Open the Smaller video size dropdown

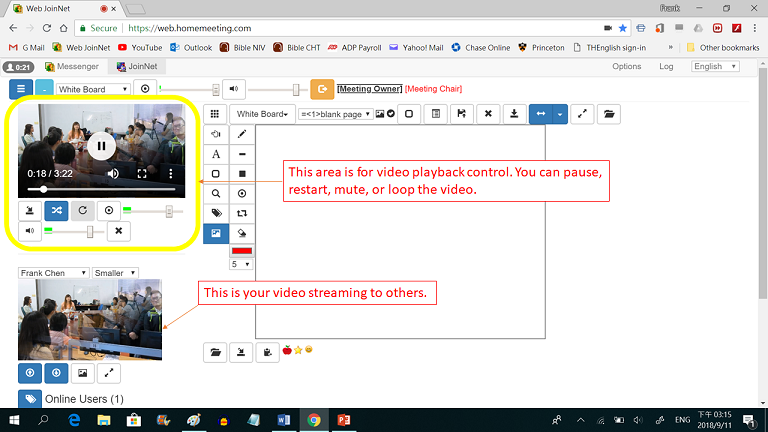(114, 272)
